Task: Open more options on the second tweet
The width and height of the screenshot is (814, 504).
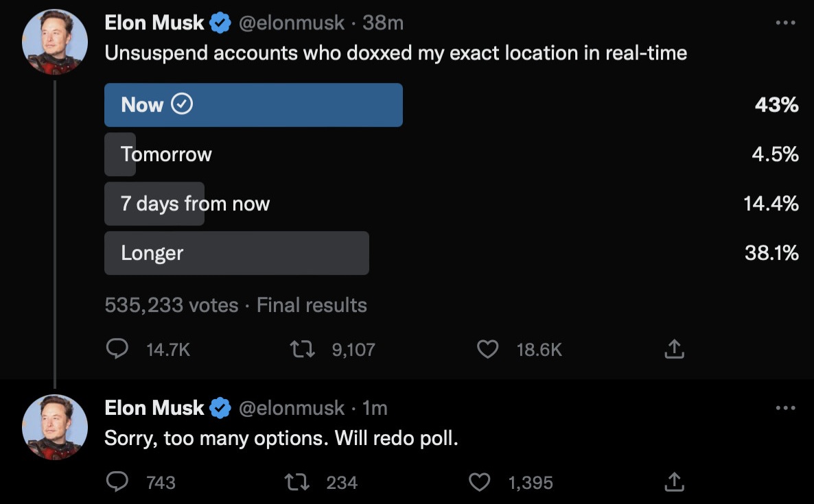Action: (785, 407)
